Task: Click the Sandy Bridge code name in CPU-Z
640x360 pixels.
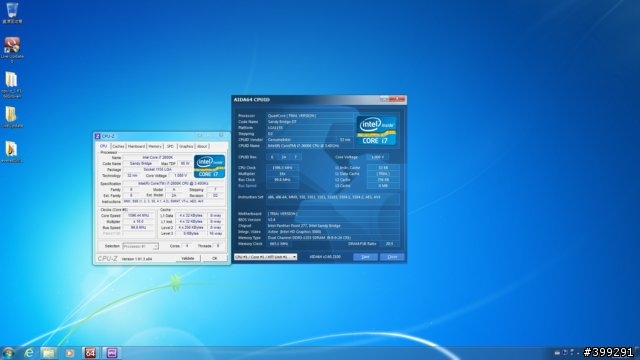Action: (141, 163)
